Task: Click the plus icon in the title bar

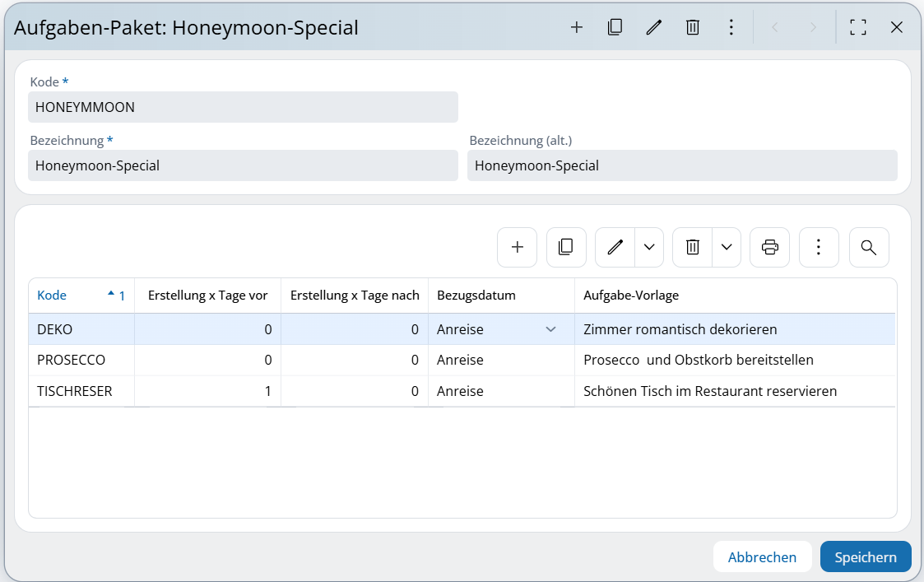Action: coord(577,27)
